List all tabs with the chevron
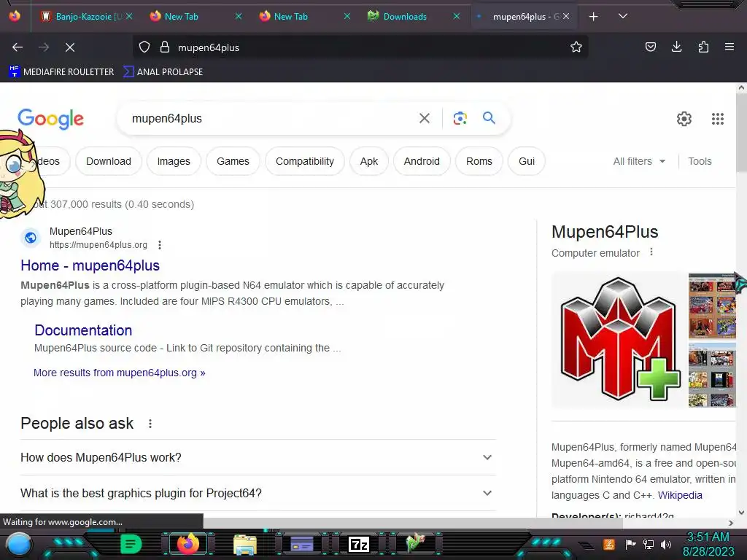This screenshot has height=560, width=747. coord(623,16)
